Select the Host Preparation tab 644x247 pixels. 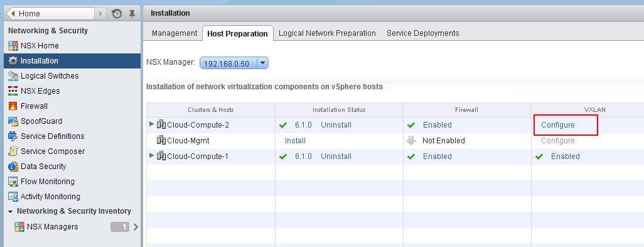pyautogui.click(x=237, y=34)
